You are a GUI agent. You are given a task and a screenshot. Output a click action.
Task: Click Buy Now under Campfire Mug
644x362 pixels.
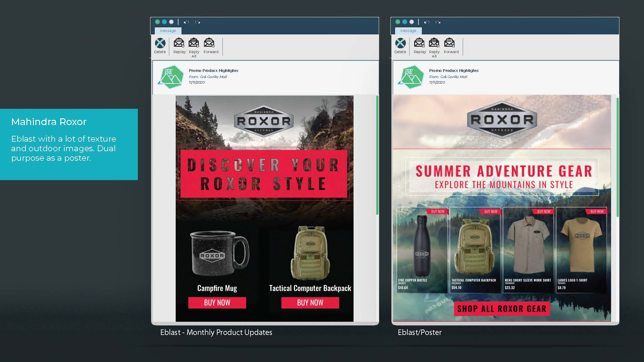pos(217,303)
